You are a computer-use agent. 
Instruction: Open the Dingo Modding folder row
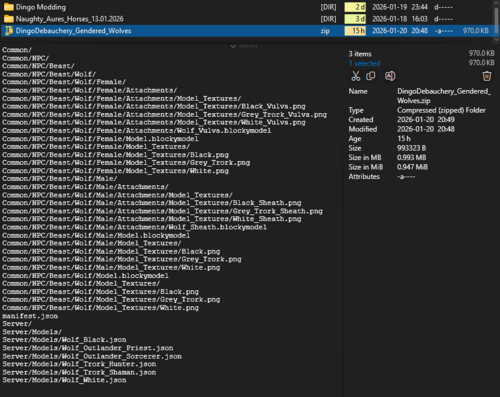coord(247,7)
